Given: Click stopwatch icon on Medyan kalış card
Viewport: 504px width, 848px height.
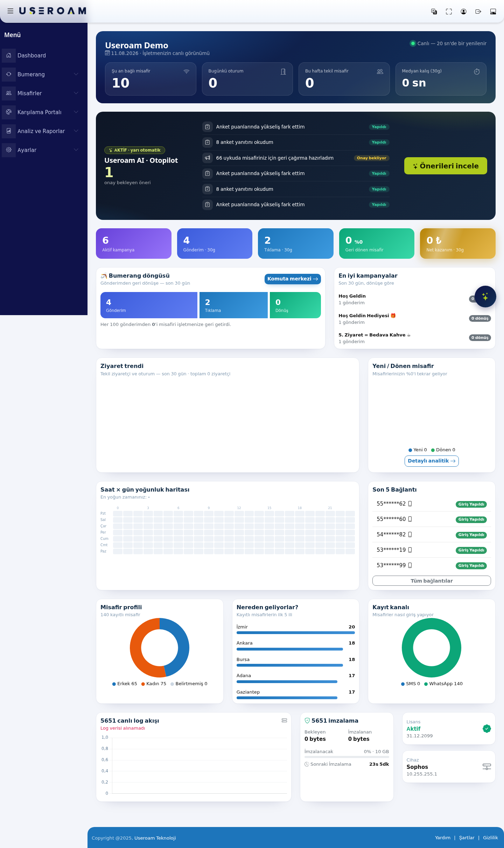Looking at the screenshot, I should click(477, 71).
